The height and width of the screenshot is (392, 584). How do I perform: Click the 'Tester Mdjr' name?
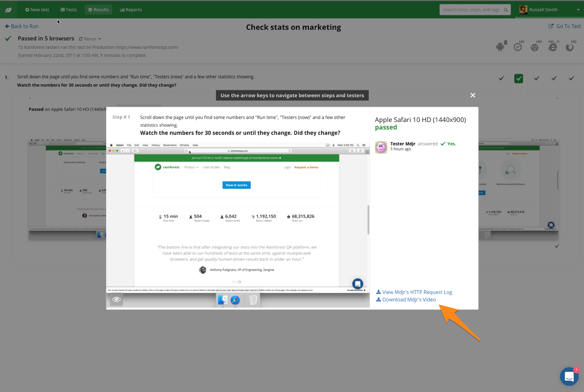pos(403,144)
